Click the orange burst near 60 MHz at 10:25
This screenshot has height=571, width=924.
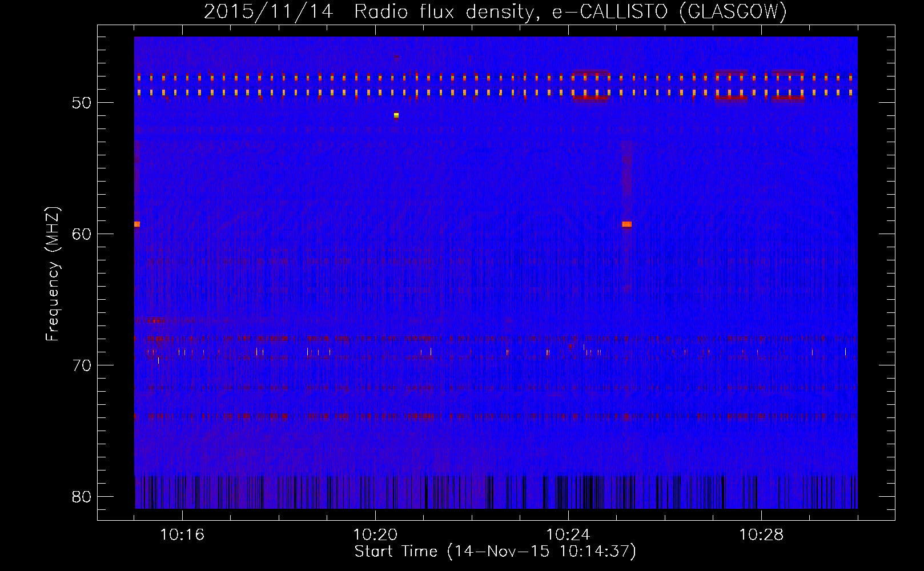click(x=626, y=224)
